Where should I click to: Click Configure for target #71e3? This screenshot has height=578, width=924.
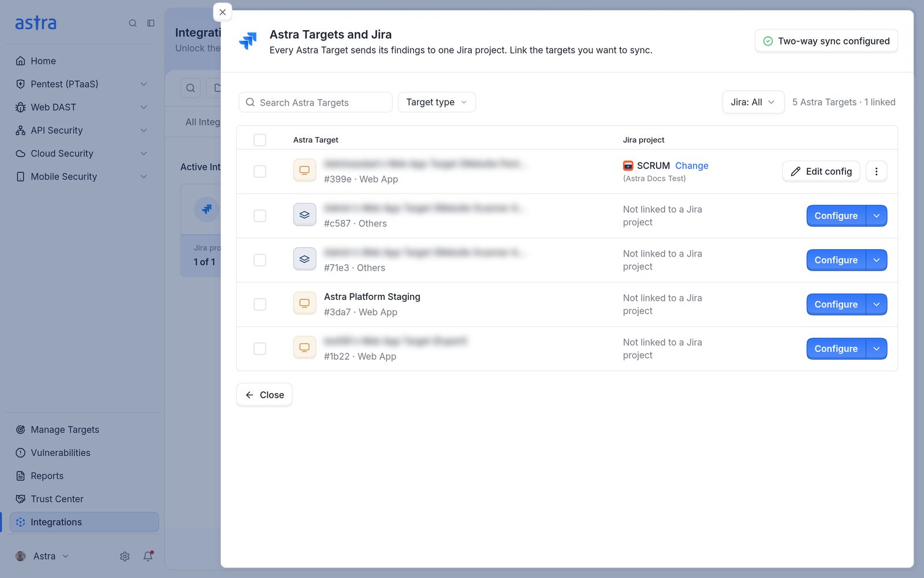coord(836,260)
